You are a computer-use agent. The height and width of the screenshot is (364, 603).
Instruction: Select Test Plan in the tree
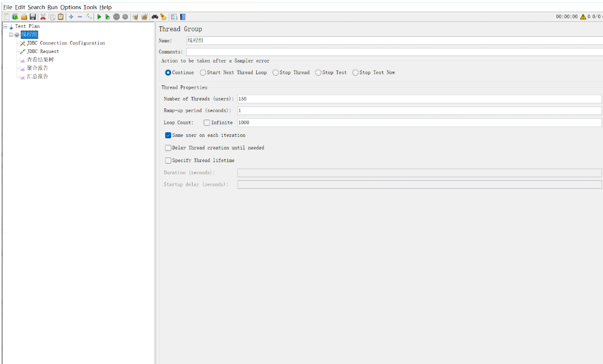click(x=27, y=26)
